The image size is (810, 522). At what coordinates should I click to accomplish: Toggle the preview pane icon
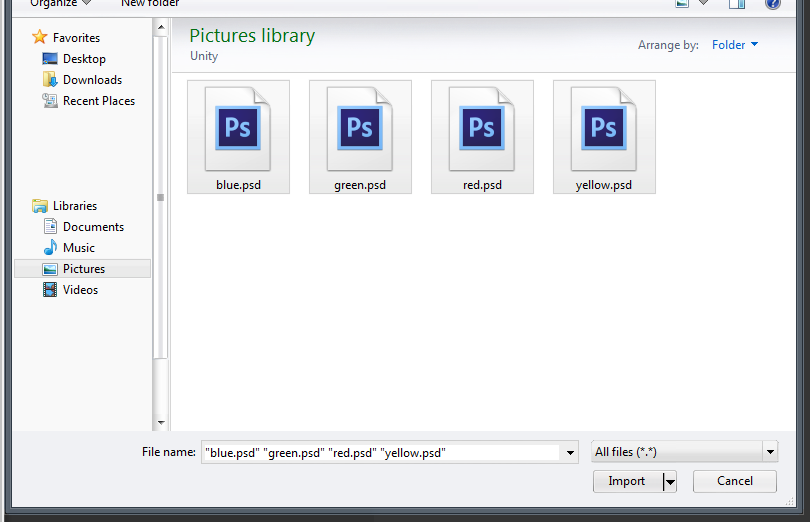point(737,4)
